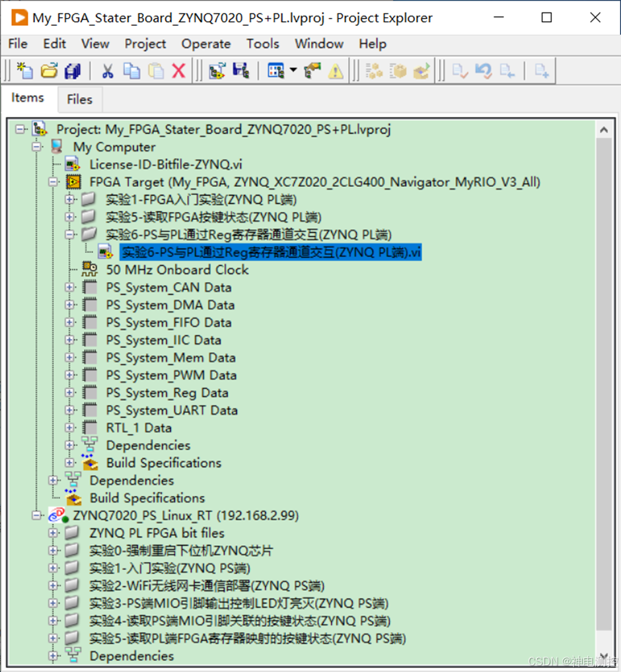
Task: Click the scrollbar up arrow
Action: pos(604,130)
